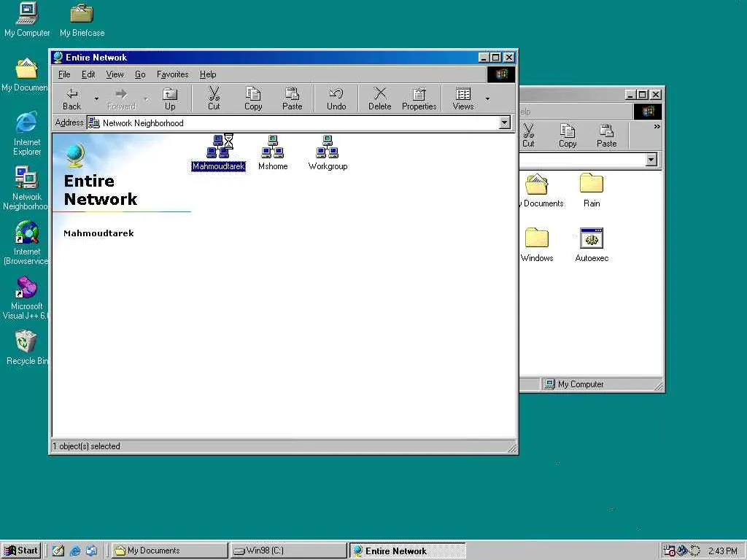Viewport: 747px width, 560px height.
Task: Select the Mshome workgroup icon
Action: 273,152
